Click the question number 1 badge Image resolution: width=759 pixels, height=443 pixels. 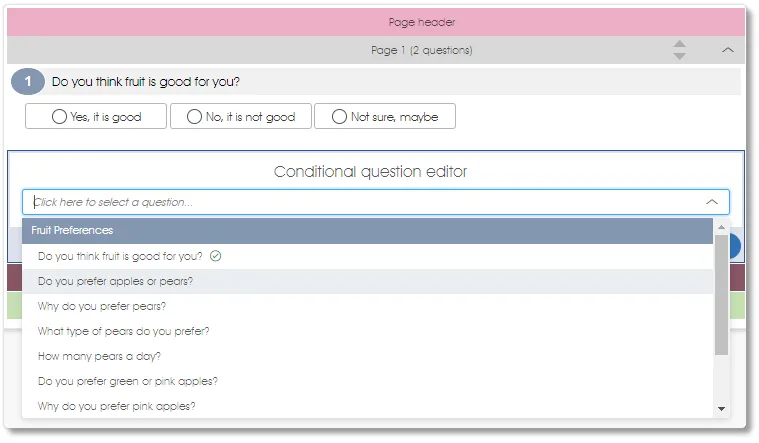click(28, 82)
